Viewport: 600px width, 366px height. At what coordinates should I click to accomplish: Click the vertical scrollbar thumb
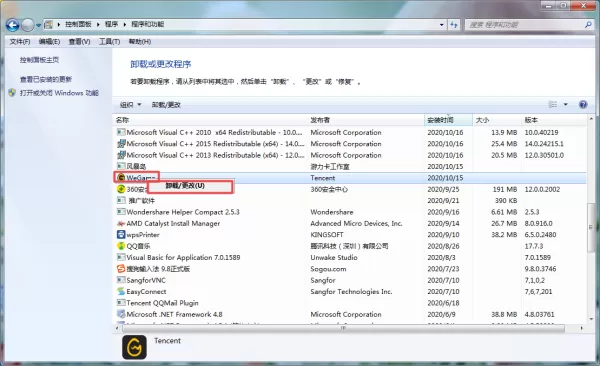[x=591, y=227]
